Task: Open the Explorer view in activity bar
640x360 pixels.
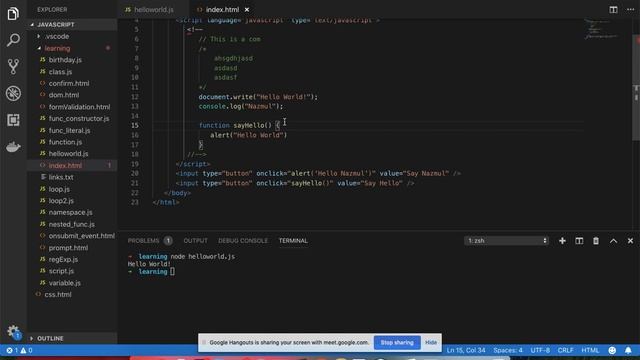Action: [x=13, y=14]
